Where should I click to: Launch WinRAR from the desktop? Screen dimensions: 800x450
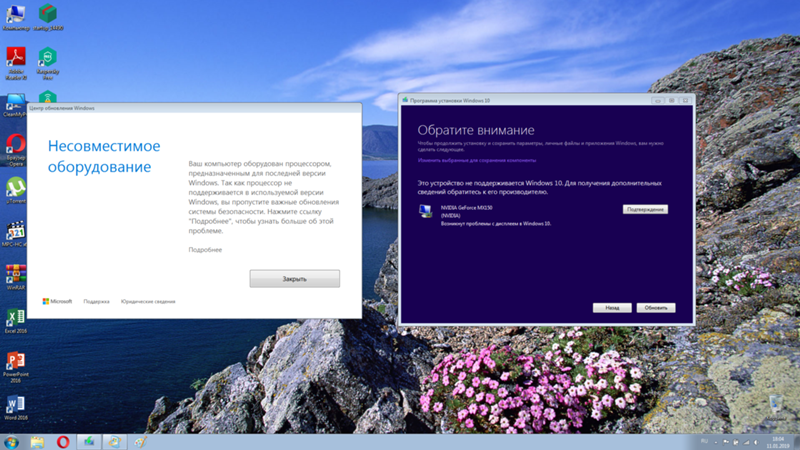tap(16, 277)
